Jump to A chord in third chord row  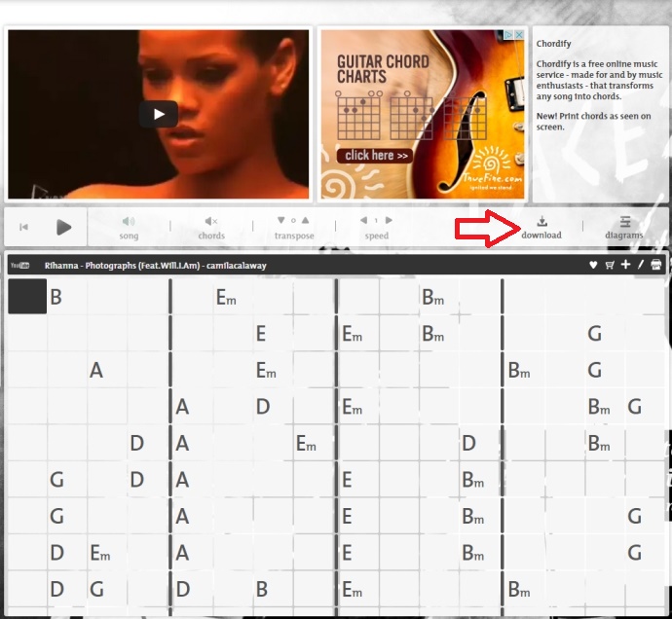(x=96, y=370)
